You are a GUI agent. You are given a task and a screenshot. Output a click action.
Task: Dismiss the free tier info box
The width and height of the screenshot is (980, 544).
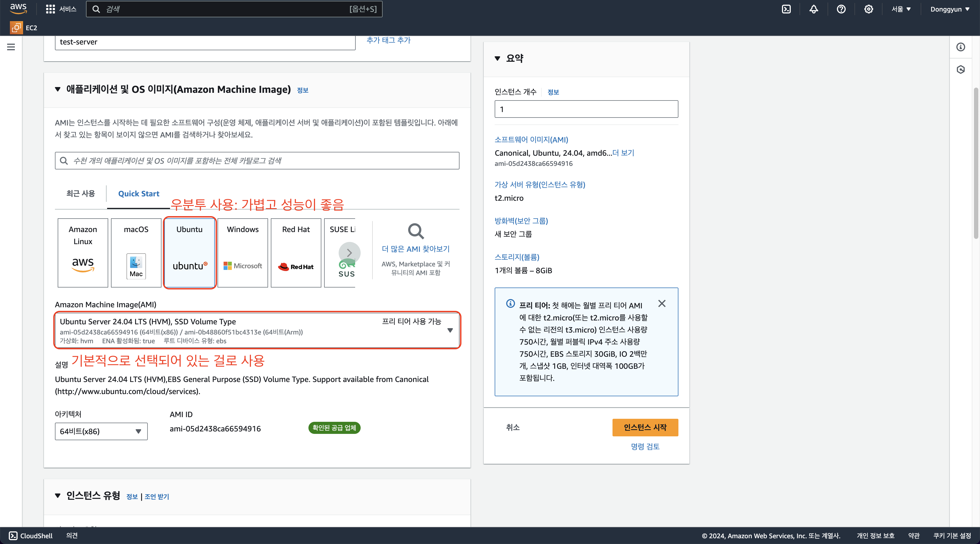662,303
